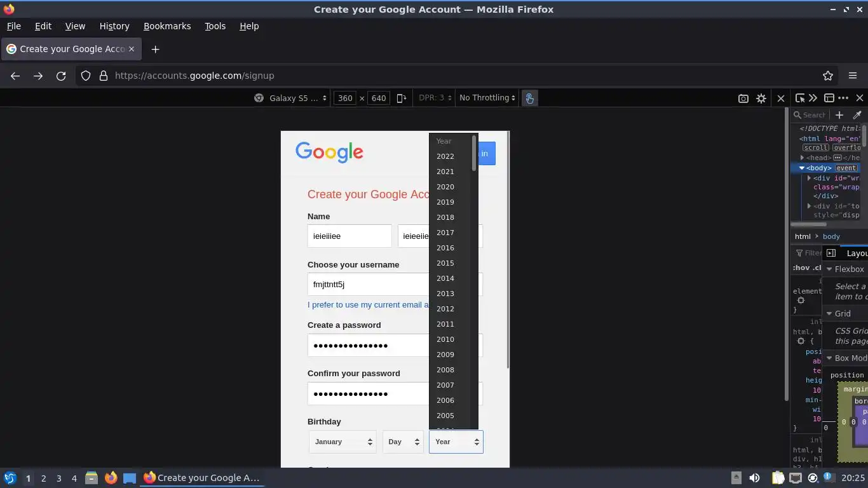
Task: Toggle responsive design mode in devtools
Action: 829,98
